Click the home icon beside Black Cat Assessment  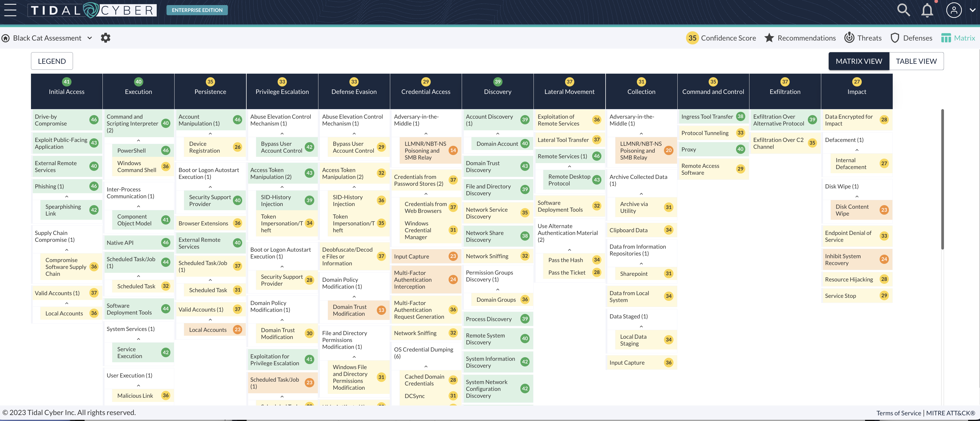[6, 38]
